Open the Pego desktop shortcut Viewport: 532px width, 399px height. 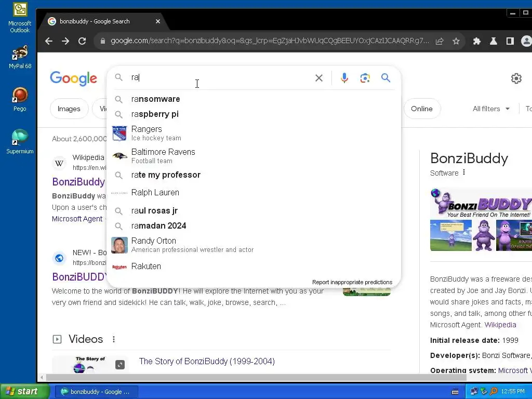20,99
